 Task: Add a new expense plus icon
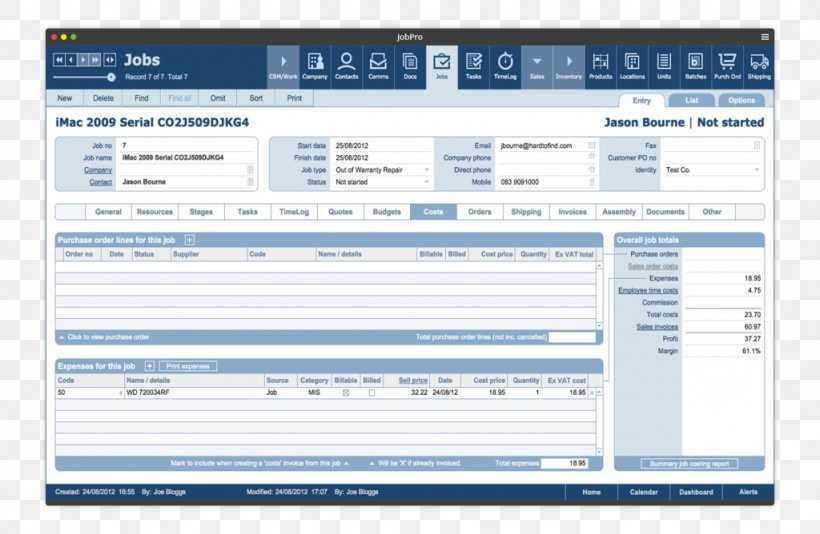tap(149, 366)
